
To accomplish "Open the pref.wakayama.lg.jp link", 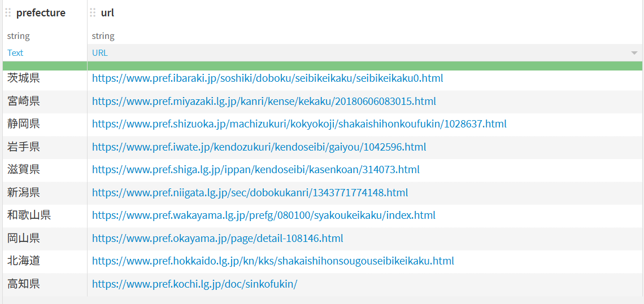I will click(263, 215).
